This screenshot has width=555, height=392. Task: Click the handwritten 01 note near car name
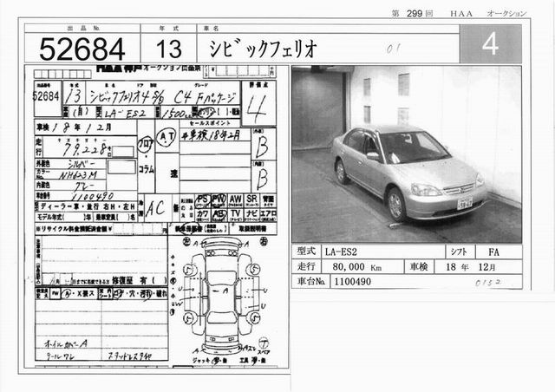point(393,49)
